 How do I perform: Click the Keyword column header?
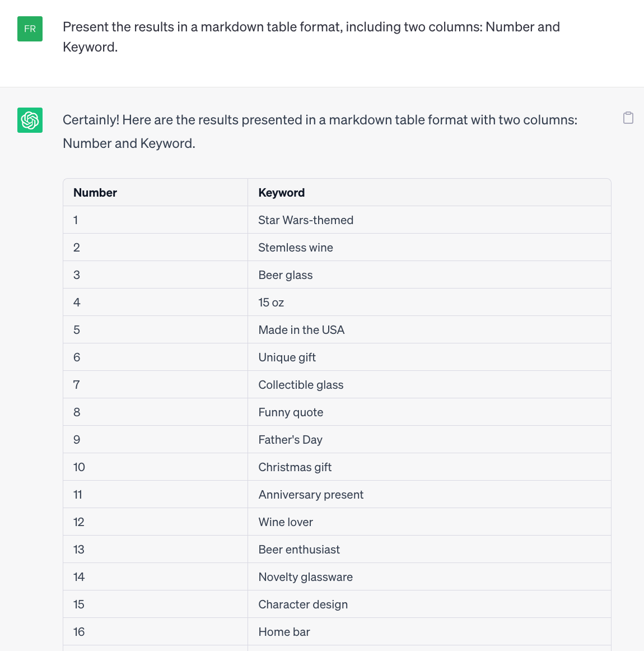tap(282, 193)
